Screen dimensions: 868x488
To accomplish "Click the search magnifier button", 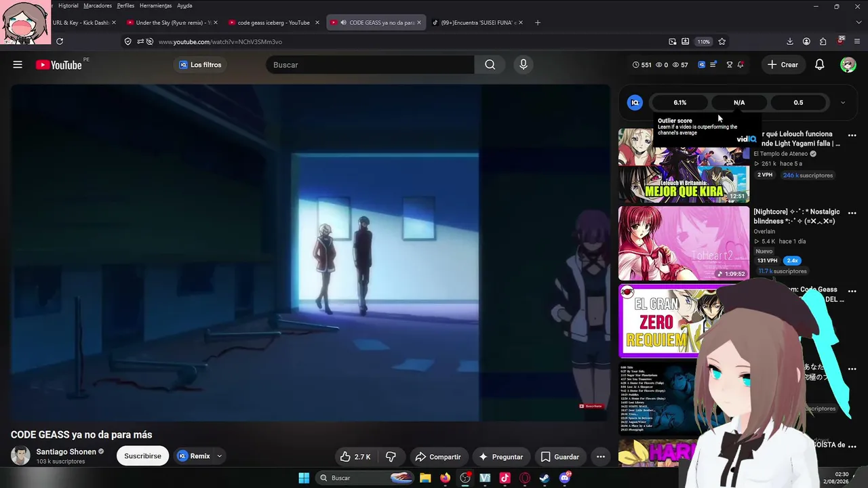I will [x=490, y=64].
